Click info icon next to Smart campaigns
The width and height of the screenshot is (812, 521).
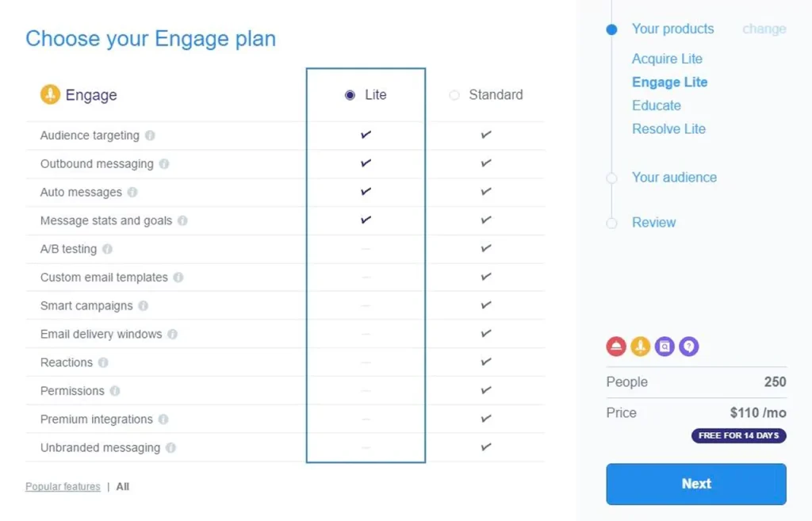click(x=143, y=306)
